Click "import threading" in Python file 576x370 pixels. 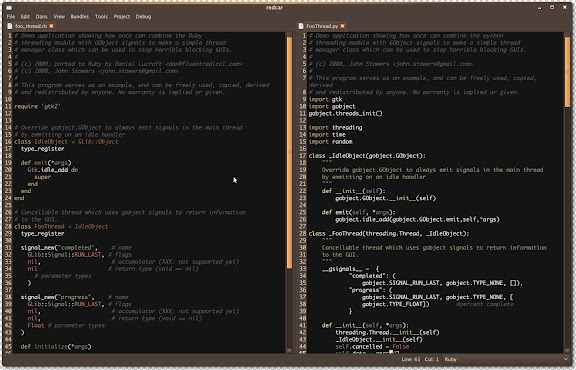(335, 127)
